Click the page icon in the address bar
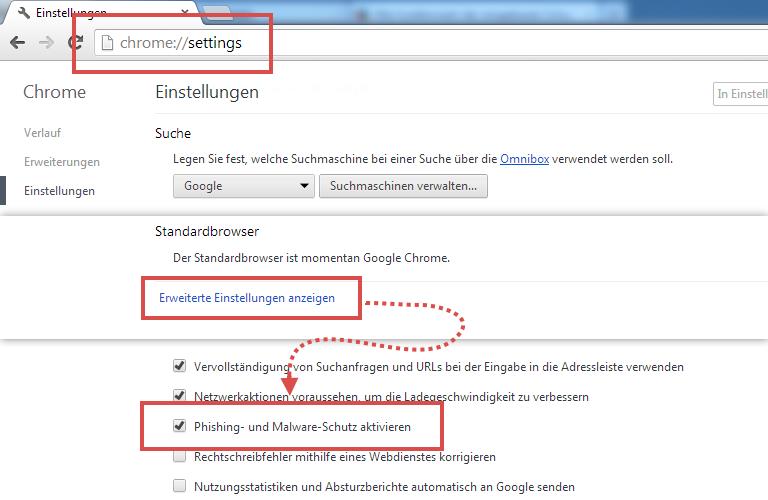Image resolution: width=768 pixels, height=500 pixels. click(107, 43)
